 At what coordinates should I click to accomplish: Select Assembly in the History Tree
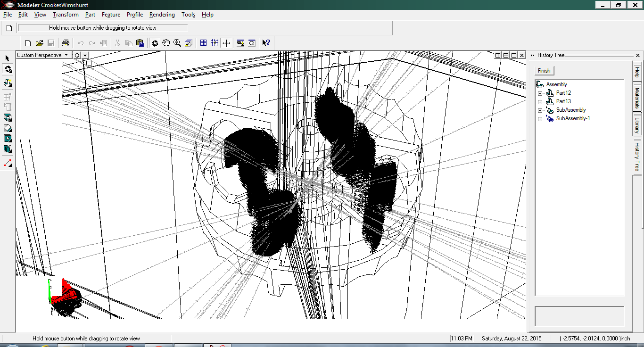557,84
